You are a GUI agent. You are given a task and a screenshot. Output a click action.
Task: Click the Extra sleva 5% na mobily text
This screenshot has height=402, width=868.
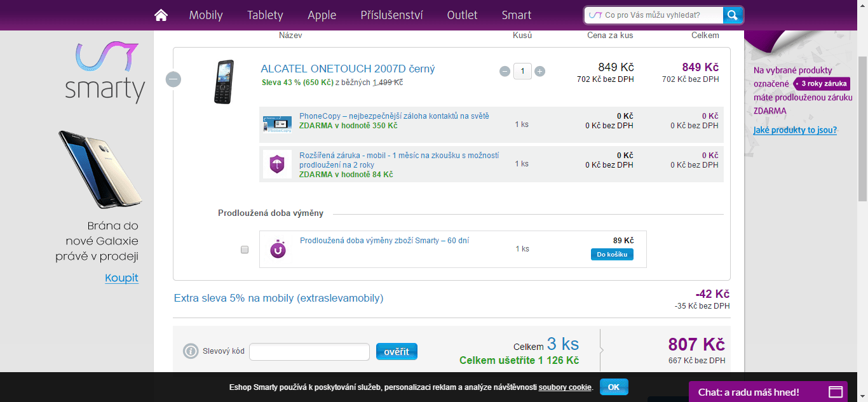pos(279,298)
